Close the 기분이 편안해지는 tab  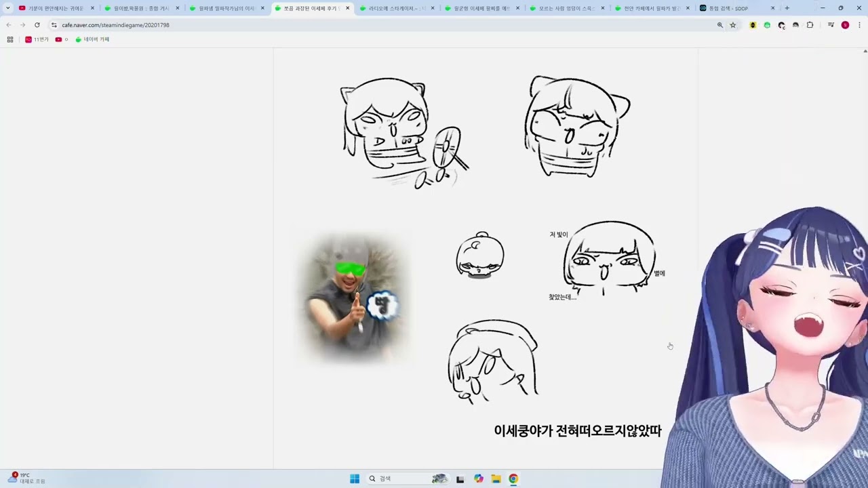click(x=92, y=8)
